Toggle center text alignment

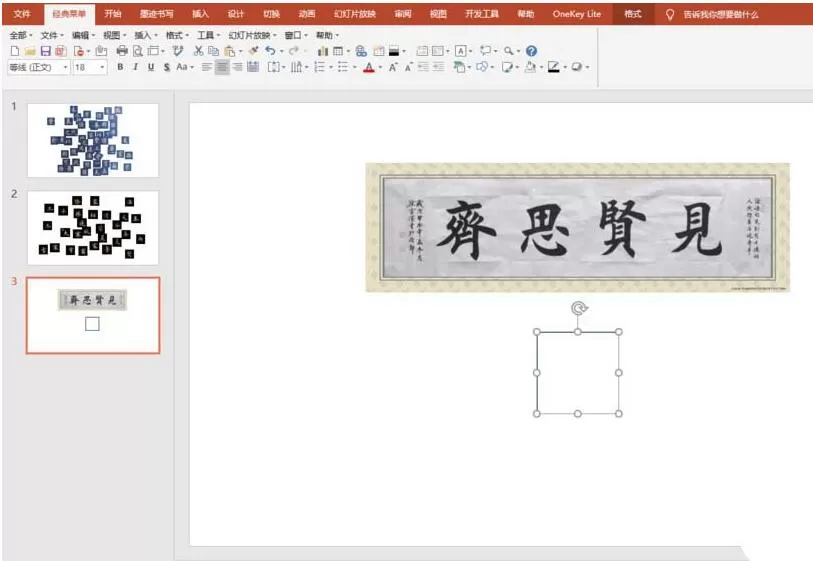pyautogui.click(x=222, y=67)
